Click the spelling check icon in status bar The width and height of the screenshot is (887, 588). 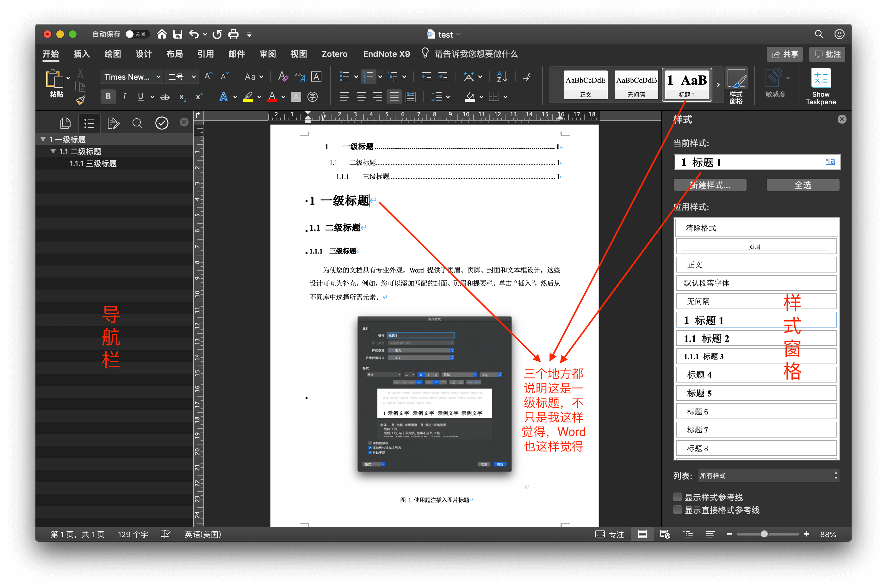[x=165, y=534]
